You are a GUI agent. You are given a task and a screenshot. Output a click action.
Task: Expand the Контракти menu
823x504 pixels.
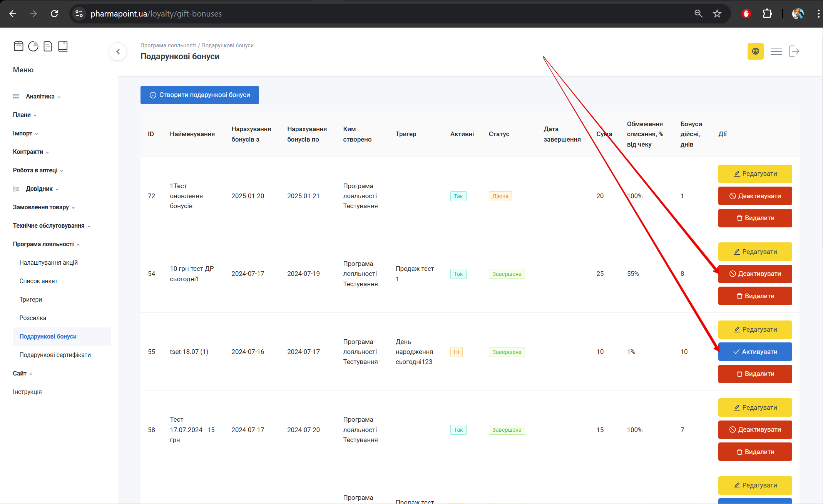pos(31,152)
